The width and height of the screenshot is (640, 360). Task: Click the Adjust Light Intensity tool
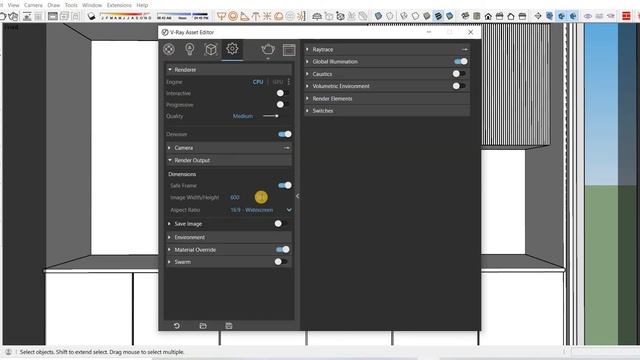click(x=301, y=16)
